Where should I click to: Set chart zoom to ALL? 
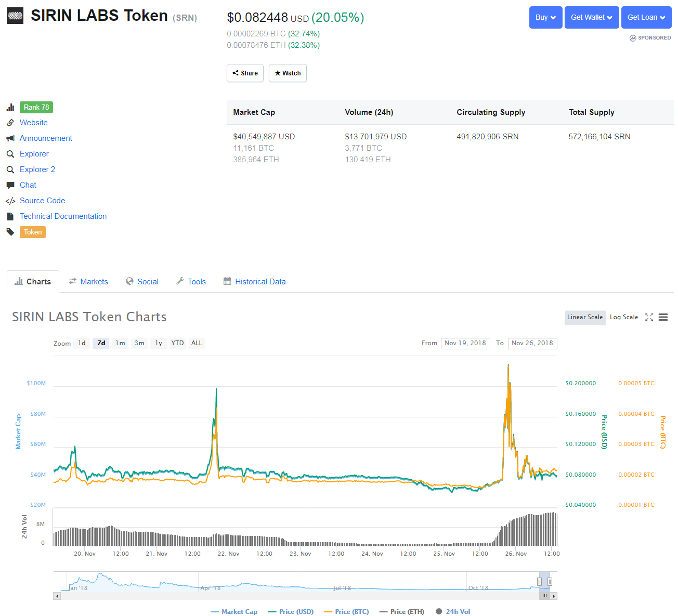tap(197, 343)
